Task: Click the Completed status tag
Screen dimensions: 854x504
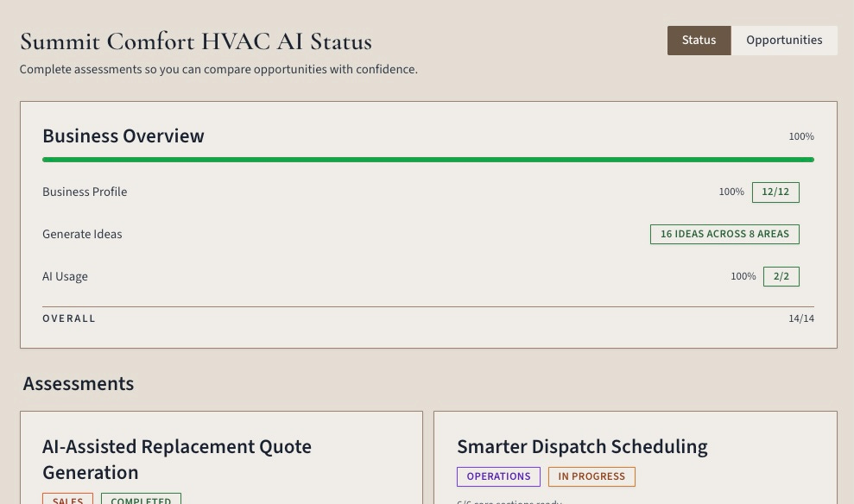Action: point(141,499)
